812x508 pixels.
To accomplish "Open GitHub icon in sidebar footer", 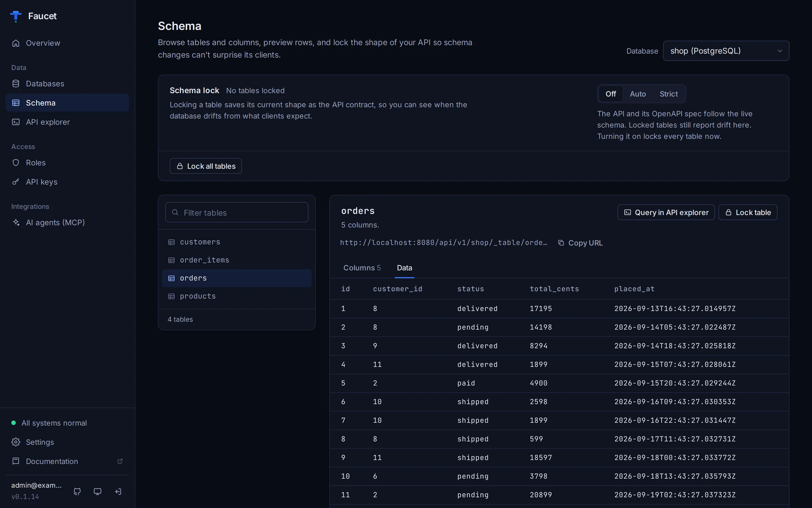I will (77, 491).
